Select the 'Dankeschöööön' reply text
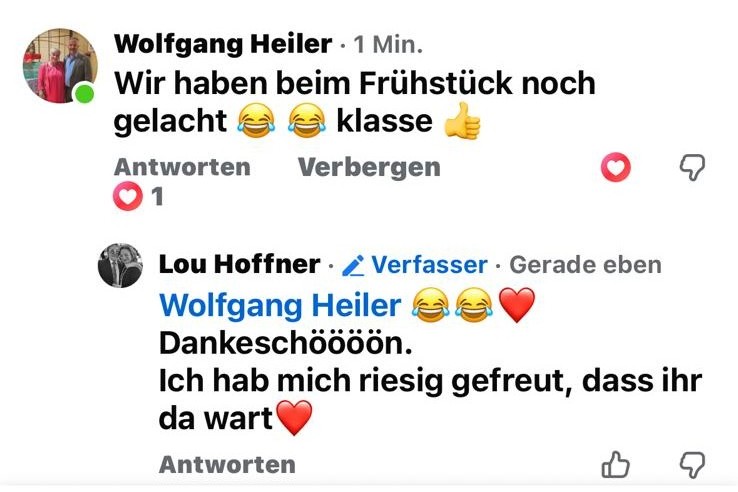Viewport: 738px width, 492px height. pyautogui.click(x=286, y=343)
